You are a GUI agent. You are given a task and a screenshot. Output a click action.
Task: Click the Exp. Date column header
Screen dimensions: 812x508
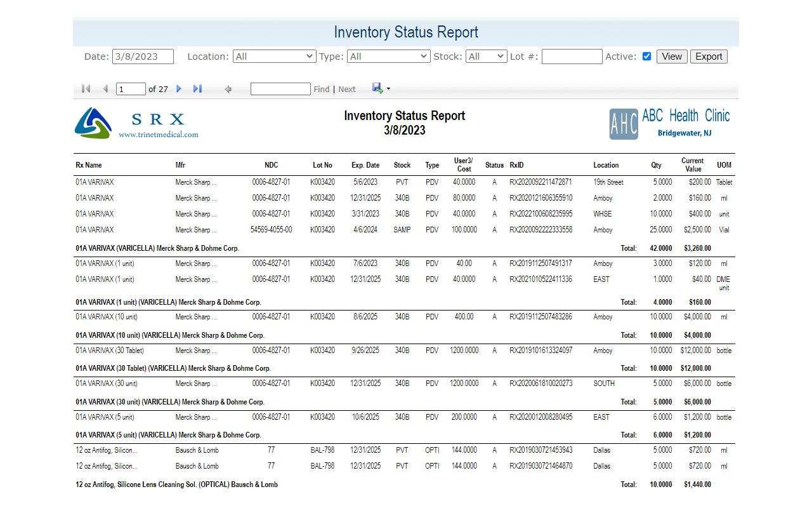point(365,165)
